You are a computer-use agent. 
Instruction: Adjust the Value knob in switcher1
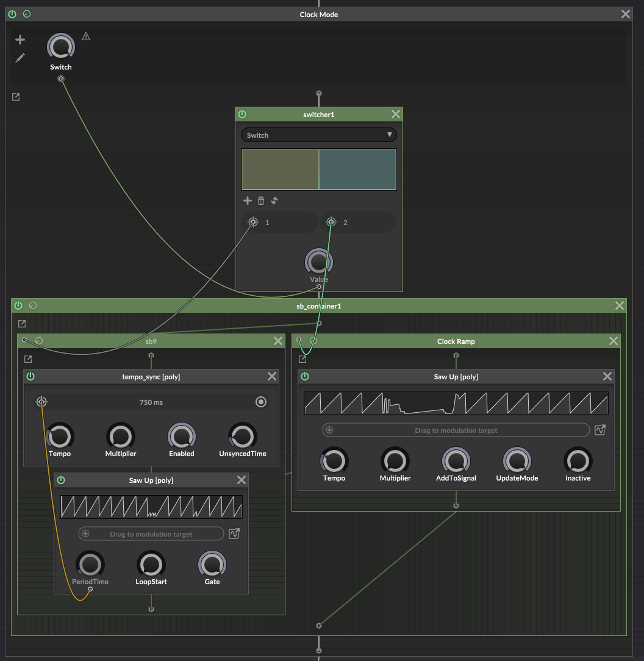[319, 262]
